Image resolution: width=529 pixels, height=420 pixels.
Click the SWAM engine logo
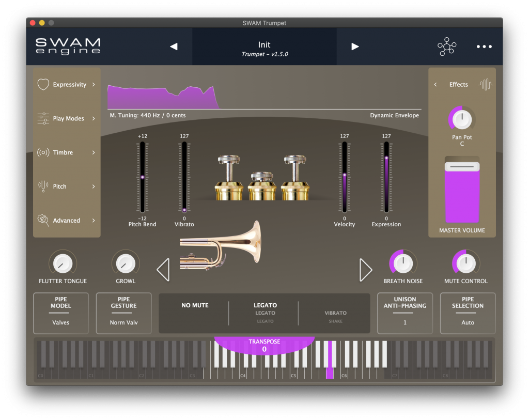click(68, 46)
